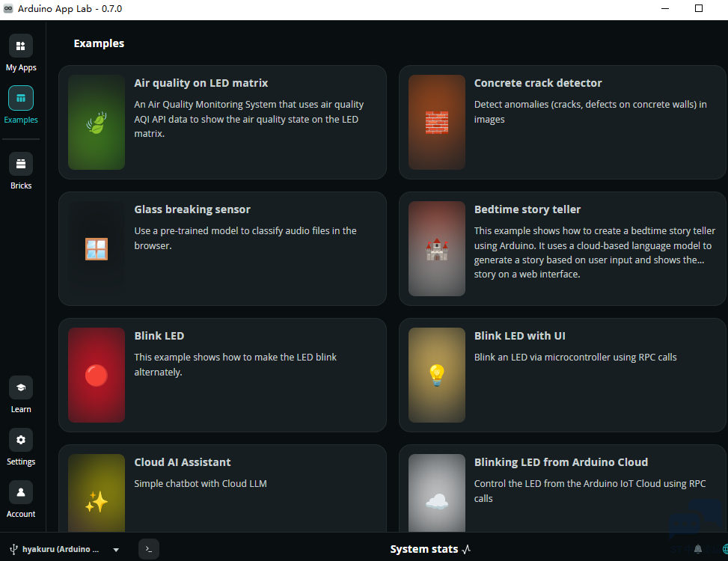This screenshot has height=561, width=728.
Task: Click the Account sidebar label
Action: click(21, 514)
